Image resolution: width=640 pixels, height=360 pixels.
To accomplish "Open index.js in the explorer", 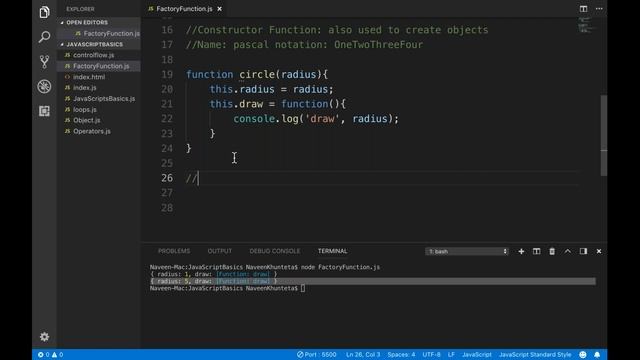I will point(84,88).
